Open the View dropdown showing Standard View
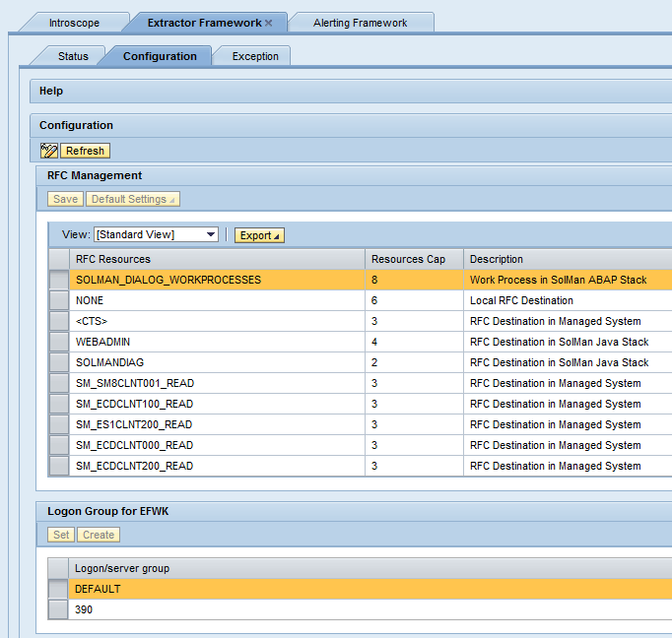The image size is (672, 638). coord(156,234)
